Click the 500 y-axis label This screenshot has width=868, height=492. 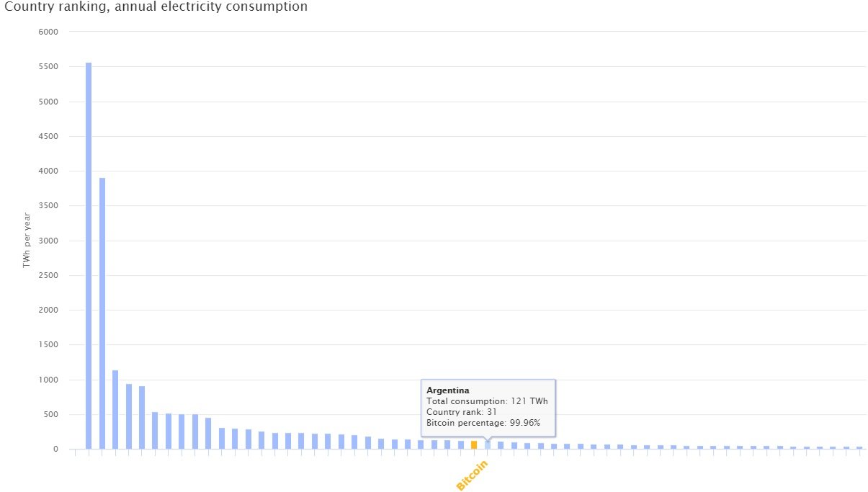pyautogui.click(x=50, y=414)
